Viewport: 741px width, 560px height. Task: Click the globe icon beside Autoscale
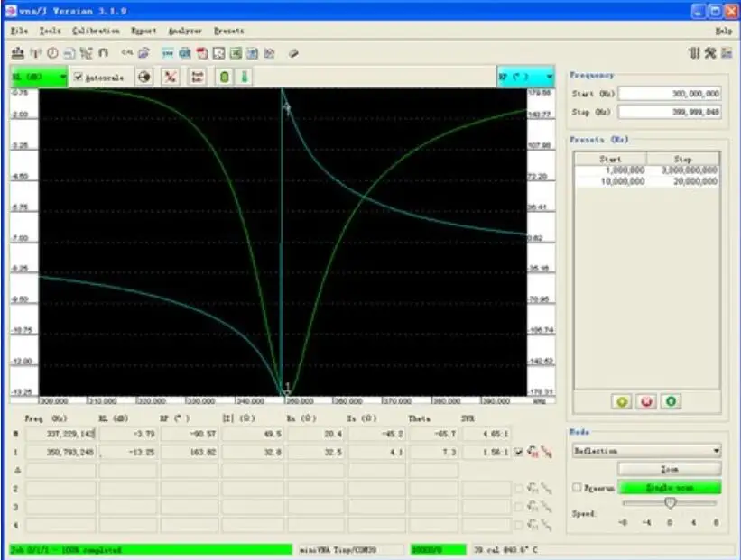(x=144, y=77)
